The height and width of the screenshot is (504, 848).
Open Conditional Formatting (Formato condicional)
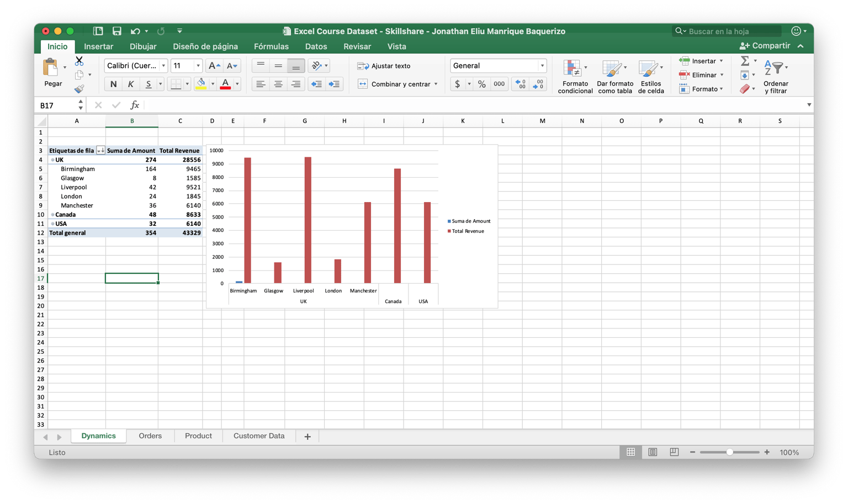tap(575, 77)
